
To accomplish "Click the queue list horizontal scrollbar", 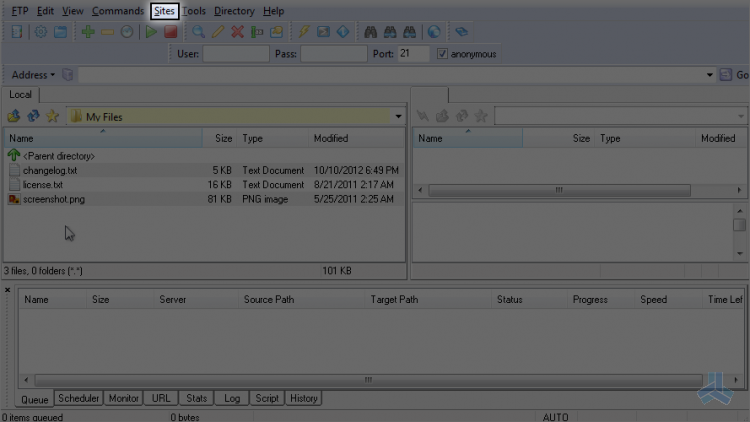I will [x=368, y=380].
